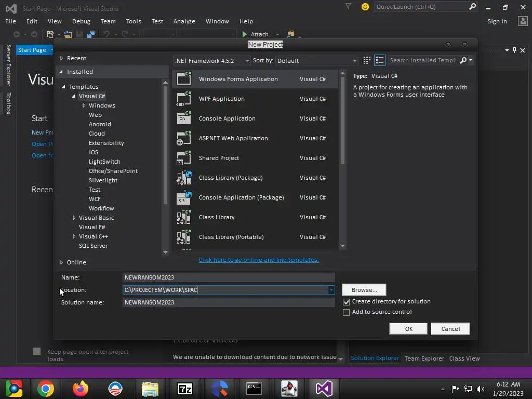Click the Windows Forms Application template icon
Screen dimensions: 532x399
[x=183, y=79]
